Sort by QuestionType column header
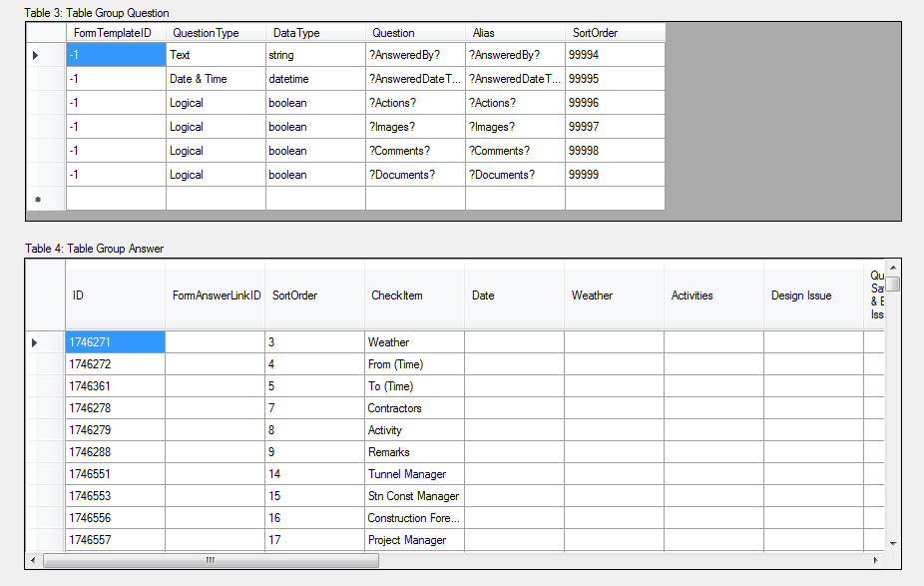924x586 pixels. pyautogui.click(x=216, y=33)
